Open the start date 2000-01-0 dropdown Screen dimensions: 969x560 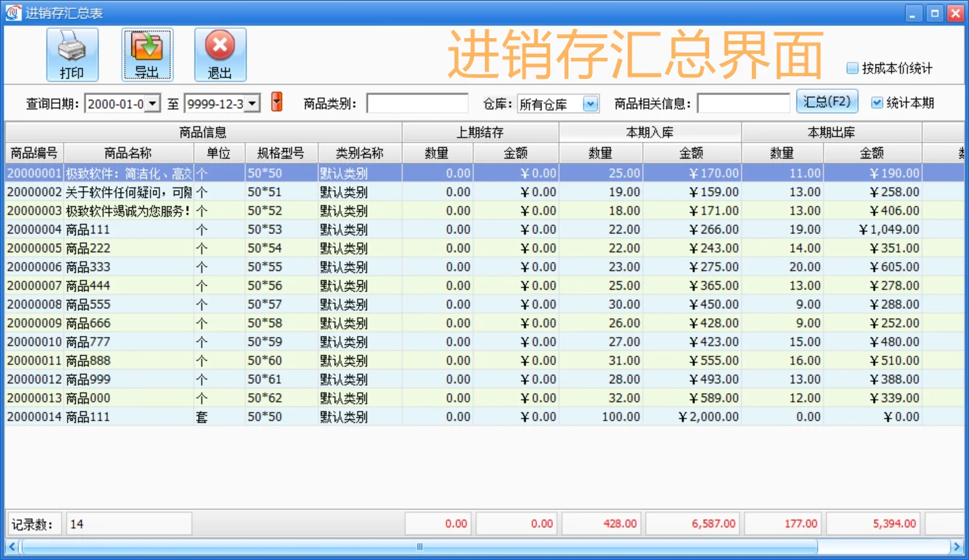(153, 103)
